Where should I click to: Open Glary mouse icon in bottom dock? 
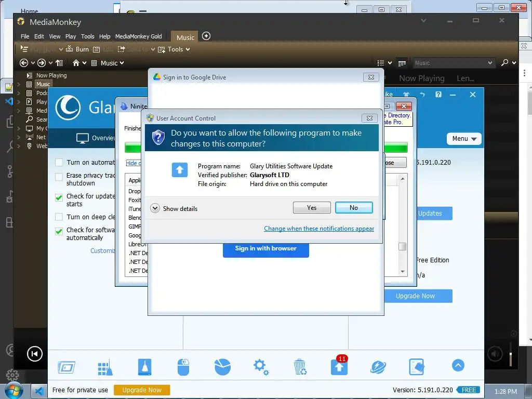point(183,367)
